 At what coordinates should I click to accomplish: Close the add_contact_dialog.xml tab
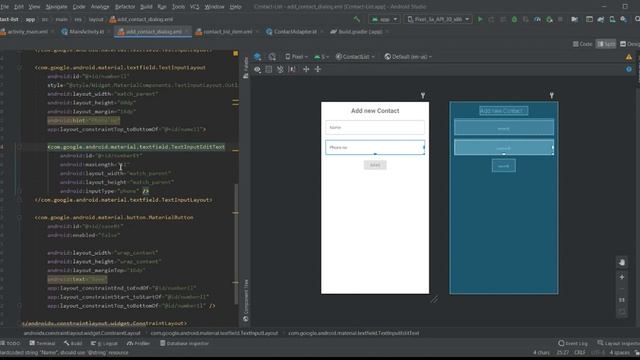(x=187, y=31)
